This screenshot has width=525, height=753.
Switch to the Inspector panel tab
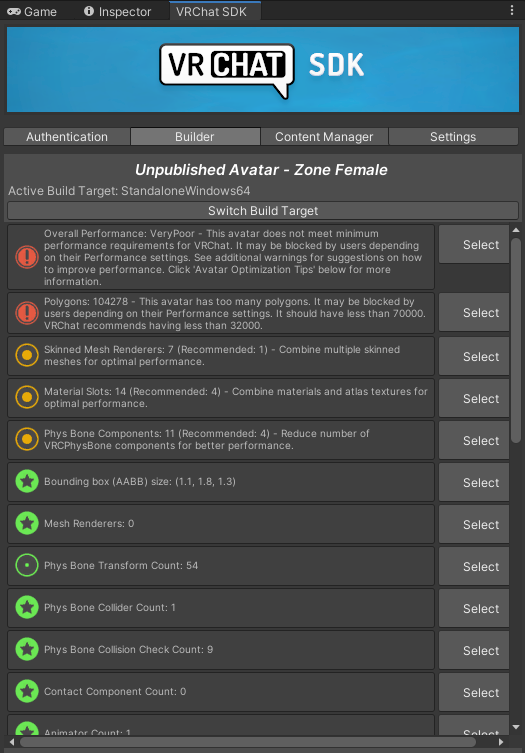[x=118, y=11]
